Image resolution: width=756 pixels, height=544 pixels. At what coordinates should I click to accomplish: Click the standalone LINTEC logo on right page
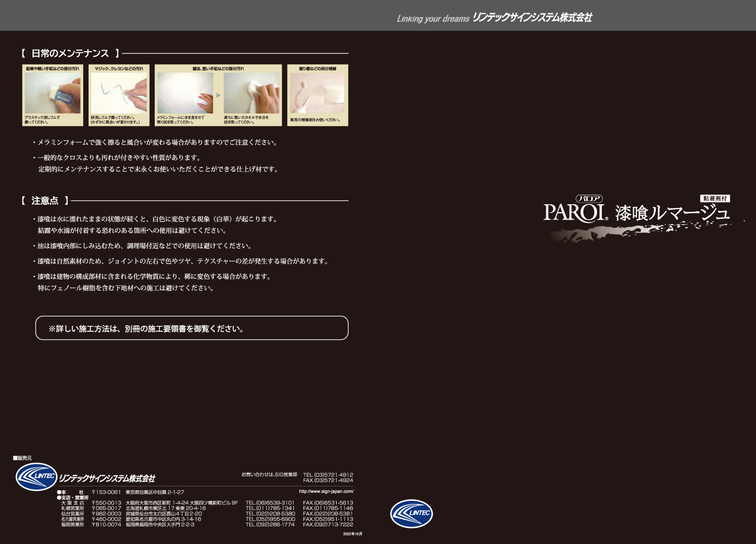411,514
